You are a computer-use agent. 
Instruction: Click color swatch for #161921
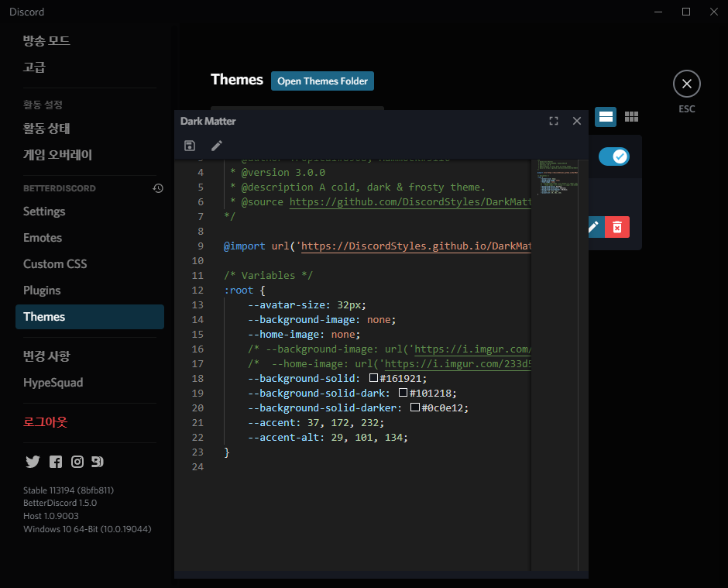coord(373,377)
